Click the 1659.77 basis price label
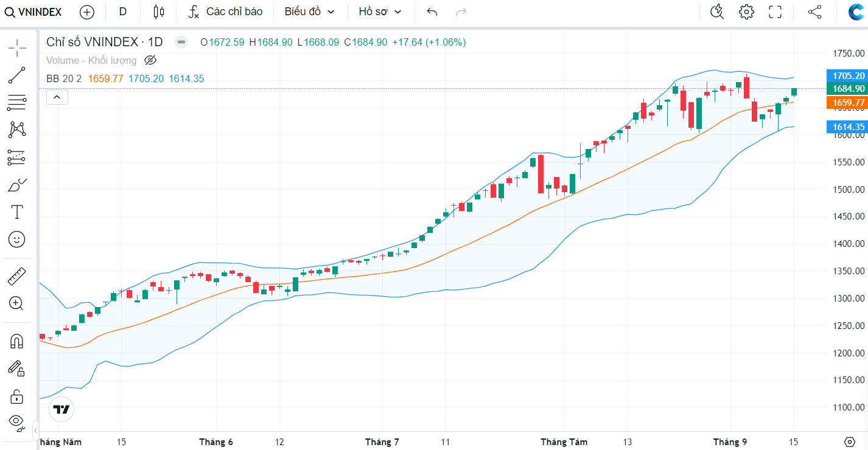This screenshot has width=868, height=450. 847,102
